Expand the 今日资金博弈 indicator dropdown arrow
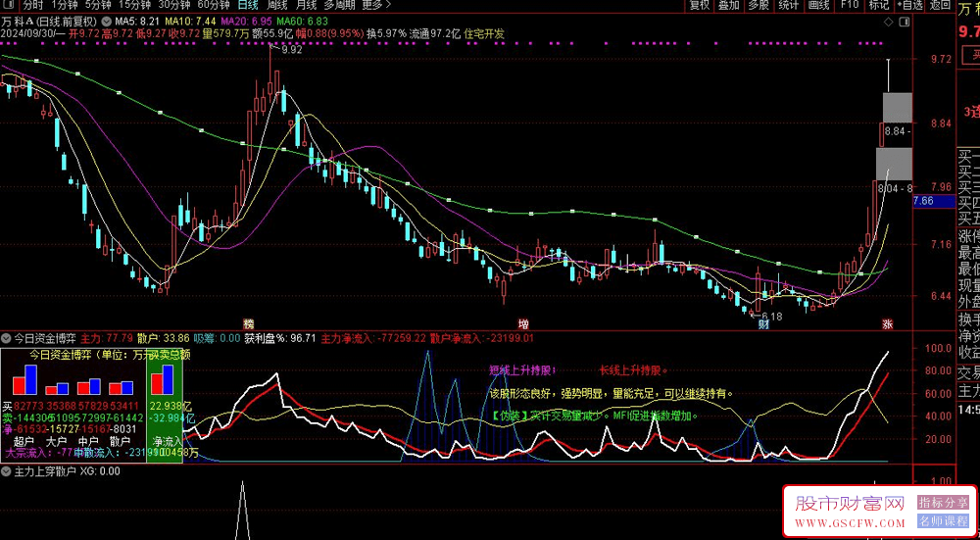 pyautogui.click(x=6, y=339)
